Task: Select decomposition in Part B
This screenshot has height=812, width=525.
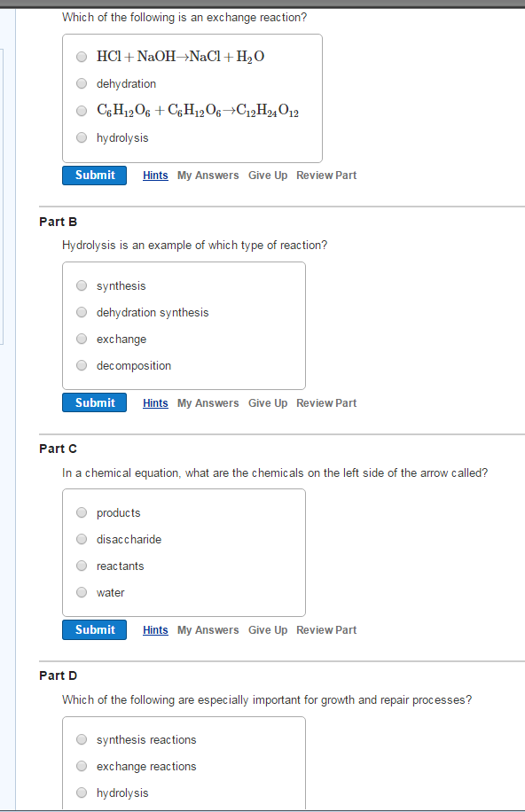Action: [x=82, y=365]
